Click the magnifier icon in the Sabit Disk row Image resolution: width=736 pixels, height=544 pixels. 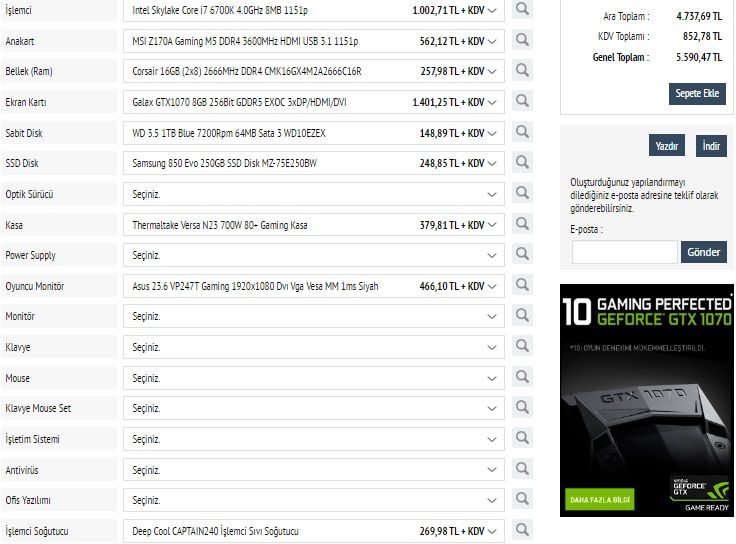tap(522, 132)
